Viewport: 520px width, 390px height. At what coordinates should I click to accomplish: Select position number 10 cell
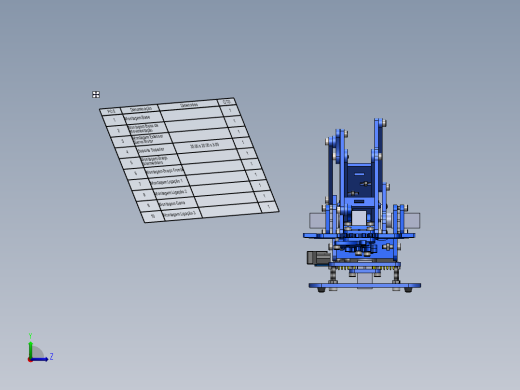(x=153, y=216)
